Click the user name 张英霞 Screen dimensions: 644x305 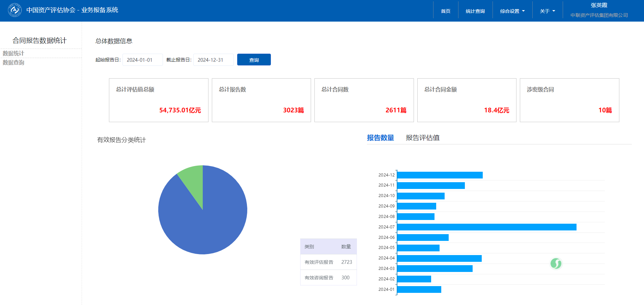[x=599, y=5]
